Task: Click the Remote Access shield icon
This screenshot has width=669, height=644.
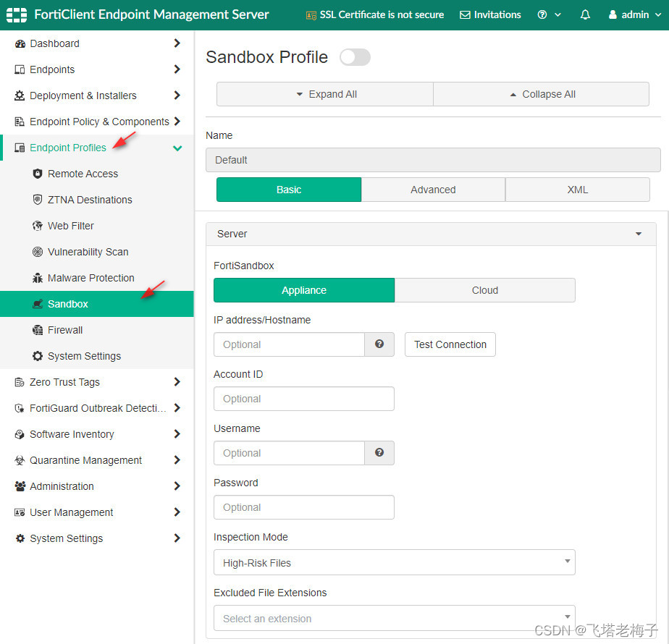Action: (38, 174)
